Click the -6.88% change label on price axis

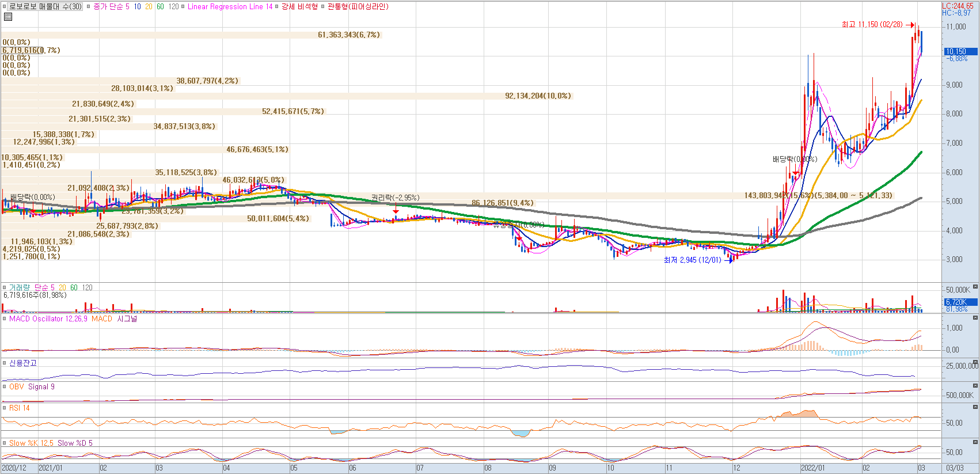pyautogui.click(x=957, y=59)
